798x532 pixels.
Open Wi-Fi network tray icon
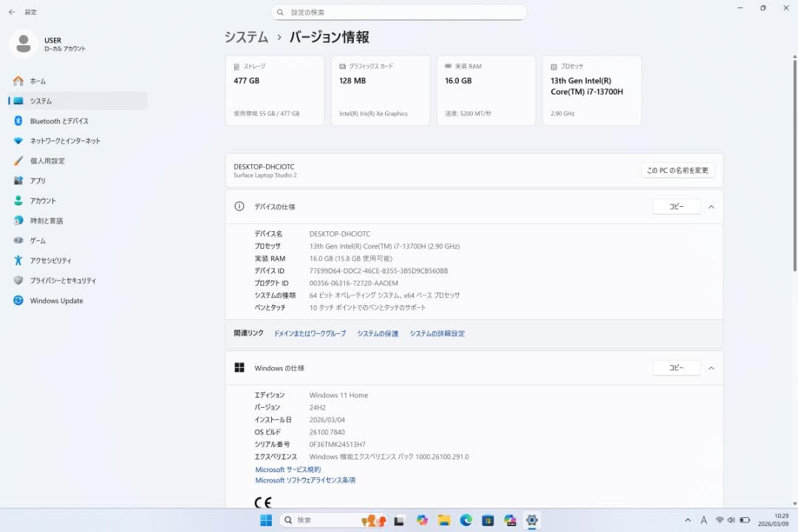pos(720,519)
